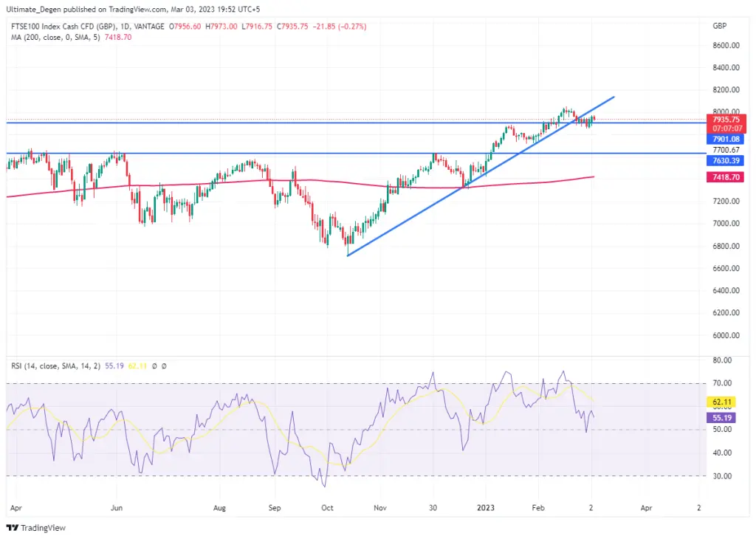This screenshot has width=756, height=539.
Task: Click the 6200.00 price axis label
Action: 726,312
